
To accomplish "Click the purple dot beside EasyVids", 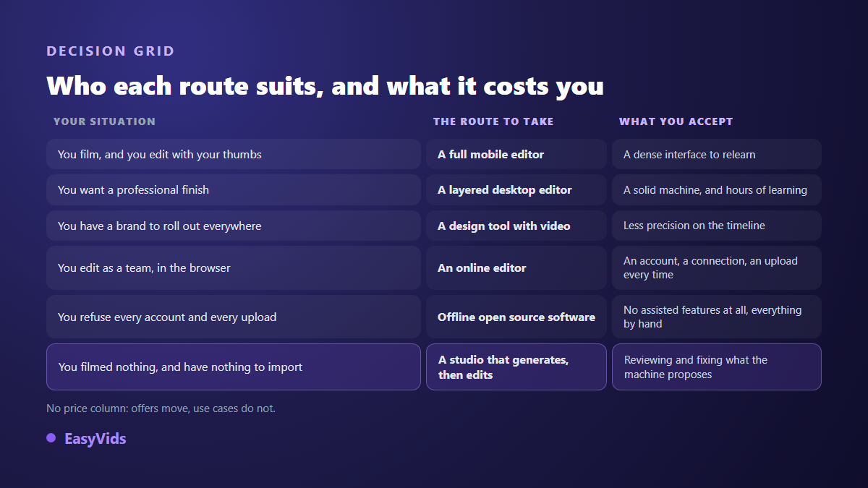I will coord(51,437).
